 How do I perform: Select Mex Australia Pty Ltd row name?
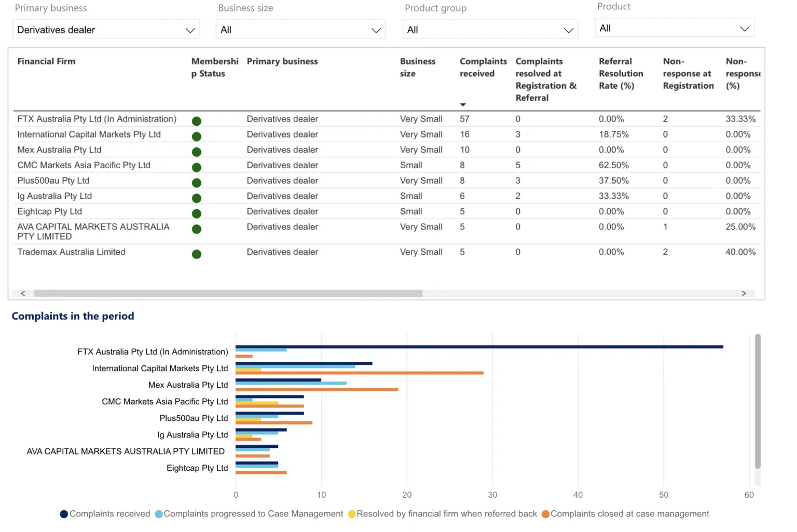(x=59, y=149)
